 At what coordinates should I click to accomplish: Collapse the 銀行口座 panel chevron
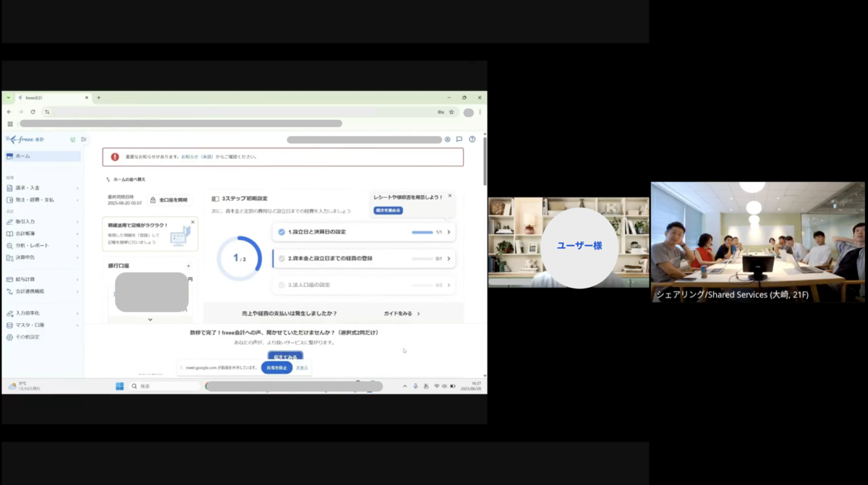(x=150, y=319)
